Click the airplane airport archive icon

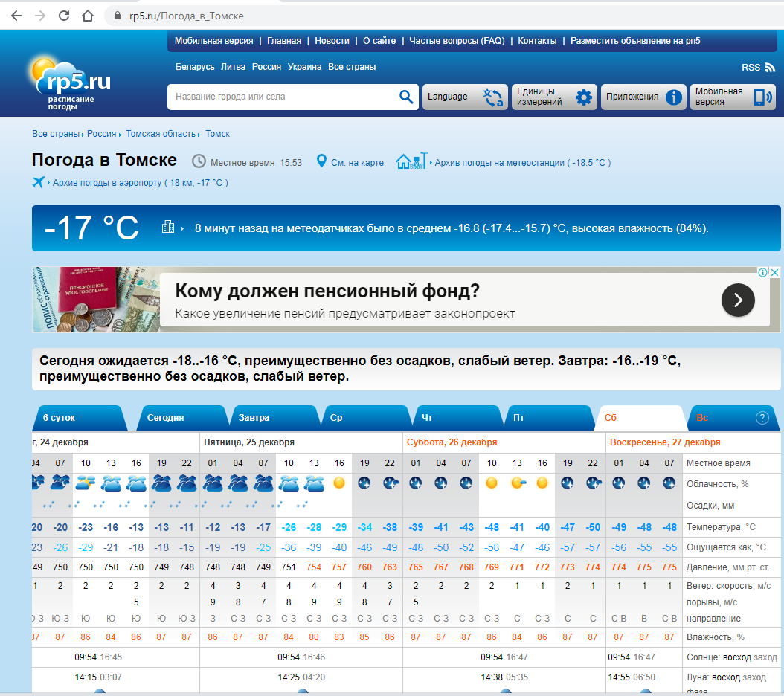[39, 182]
